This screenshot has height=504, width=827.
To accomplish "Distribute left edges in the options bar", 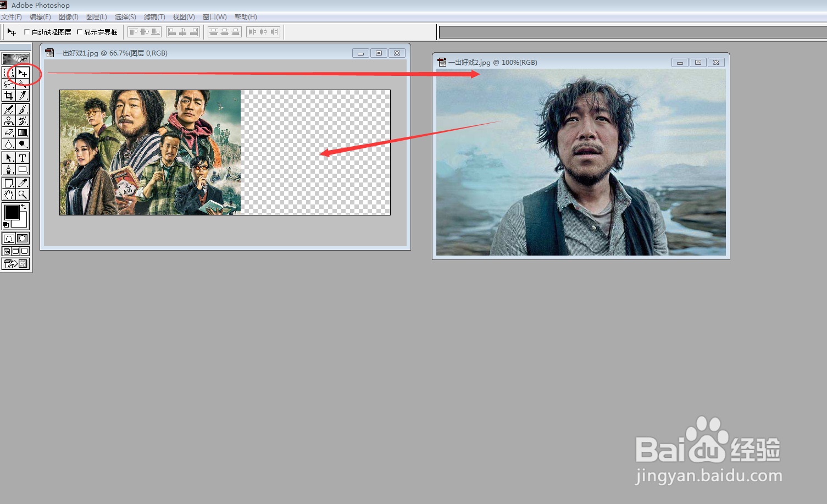I will [x=252, y=32].
